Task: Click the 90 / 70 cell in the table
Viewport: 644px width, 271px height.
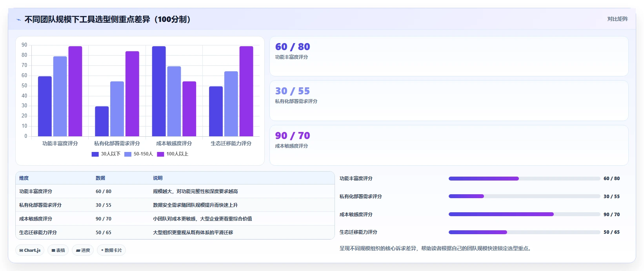Action: coord(104,219)
